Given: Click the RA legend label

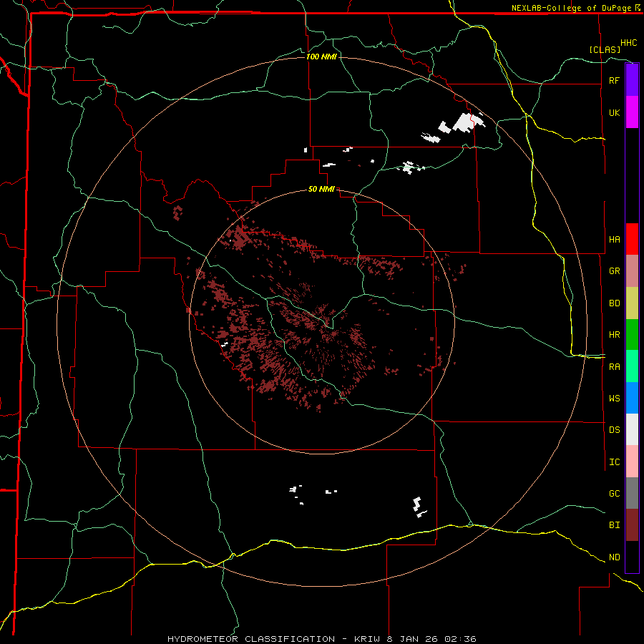Looking at the screenshot, I should click(614, 367).
